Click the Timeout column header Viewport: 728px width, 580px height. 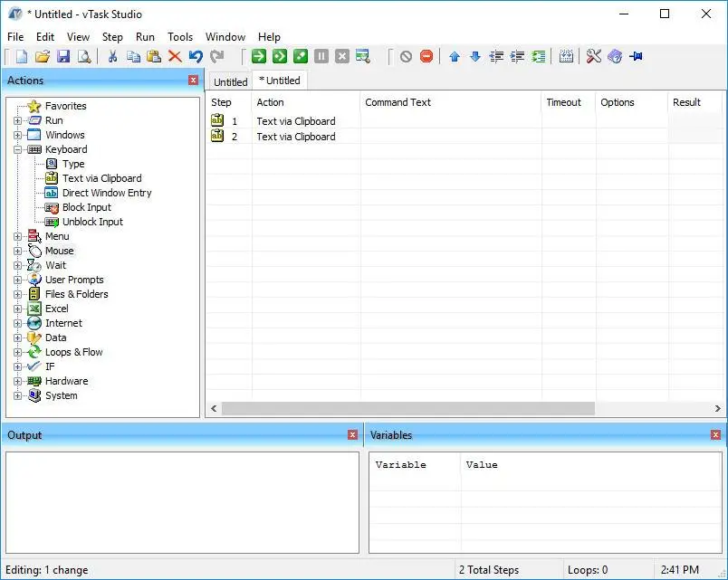tap(569, 102)
